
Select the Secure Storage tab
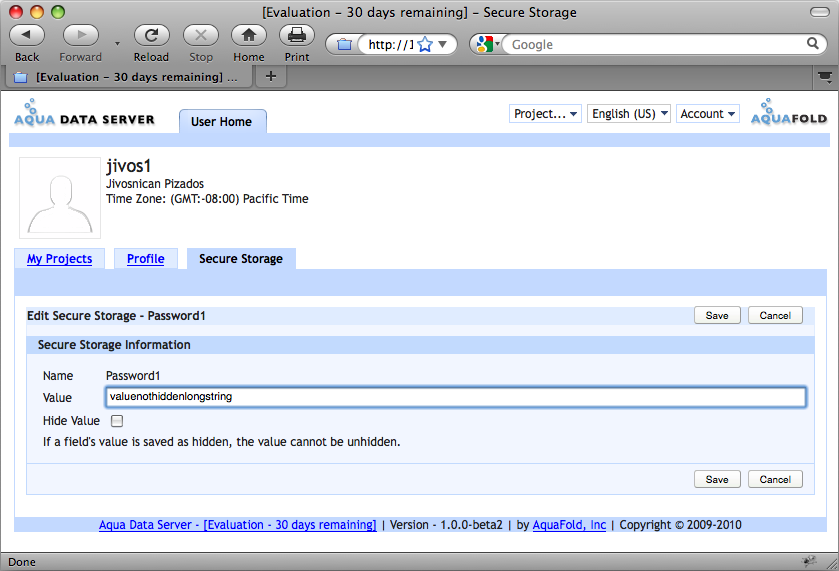(241, 259)
